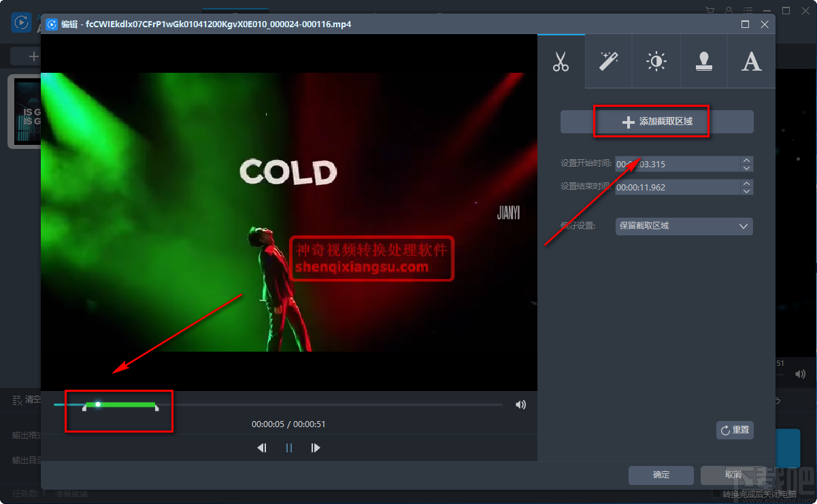Open the magic wand effects tab
This screenshot has height=504, width=817.
[x=608, y=62]
